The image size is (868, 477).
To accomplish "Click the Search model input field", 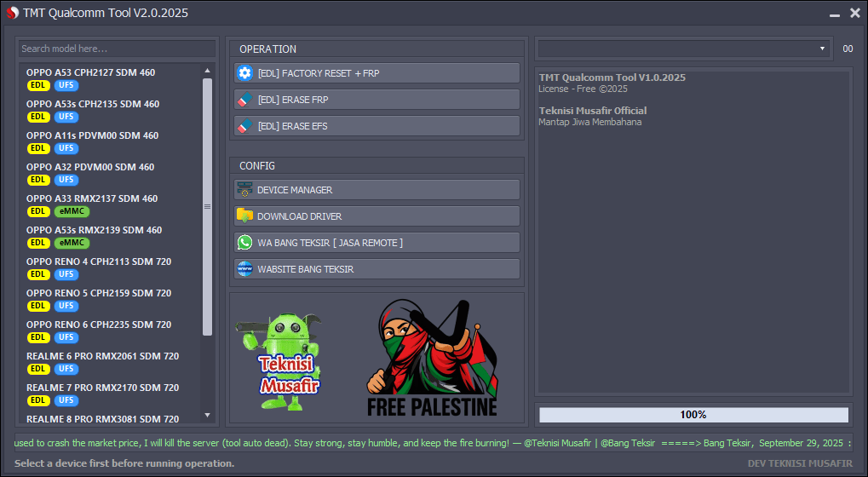I will [116, 49].
